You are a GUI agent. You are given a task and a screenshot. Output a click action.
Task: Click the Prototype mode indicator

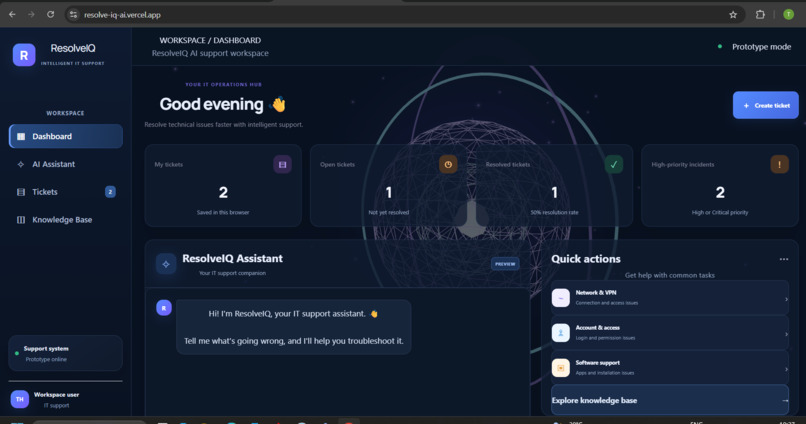754,47
